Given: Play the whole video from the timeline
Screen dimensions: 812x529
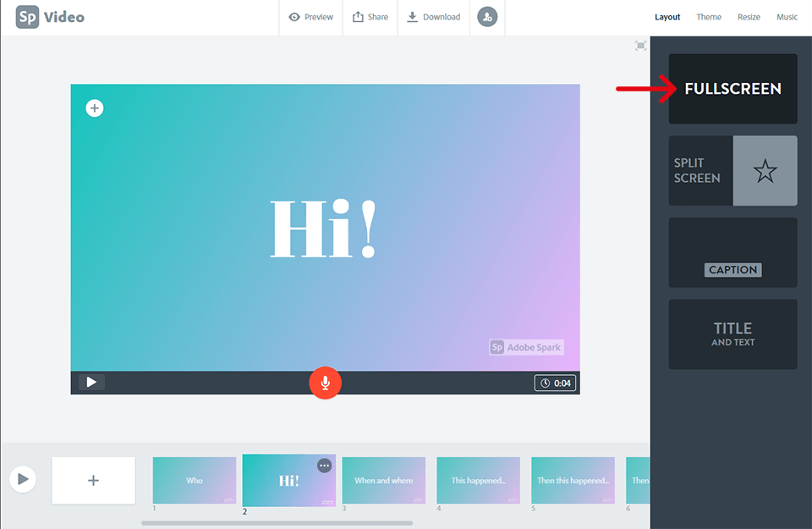Looking at the screenshot, I should (23, 479).
